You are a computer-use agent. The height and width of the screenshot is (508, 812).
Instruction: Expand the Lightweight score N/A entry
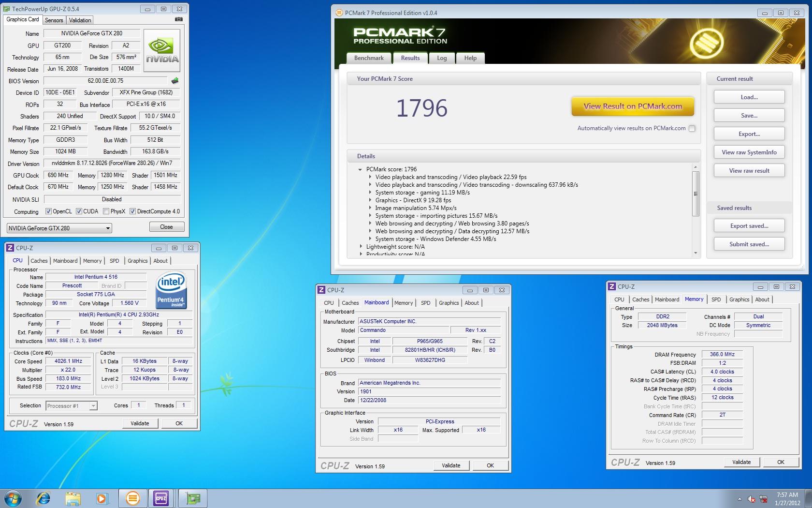tap(361, 247)
